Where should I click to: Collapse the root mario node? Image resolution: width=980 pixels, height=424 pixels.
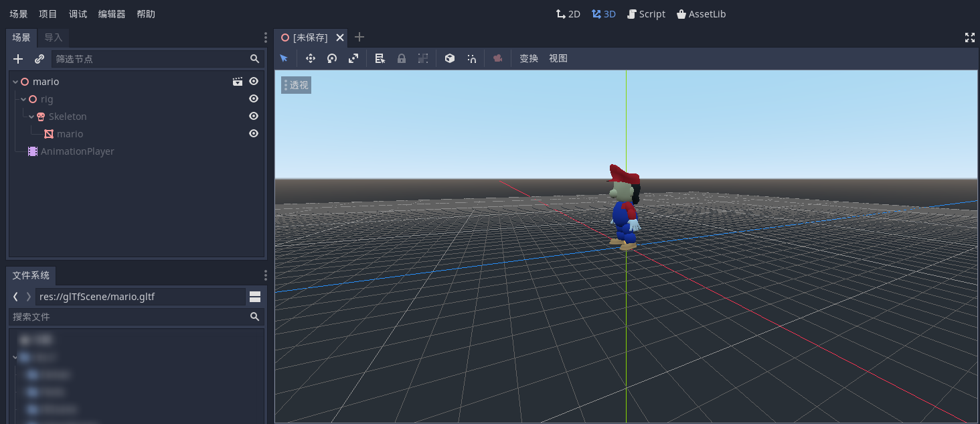(15, 82)
